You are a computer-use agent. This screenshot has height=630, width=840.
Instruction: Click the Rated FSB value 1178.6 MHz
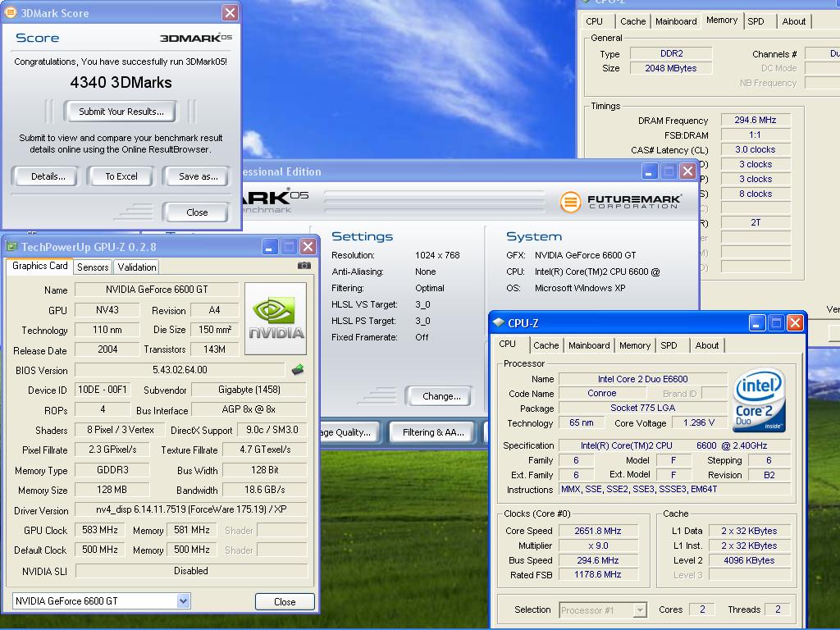tap(598, 574)
